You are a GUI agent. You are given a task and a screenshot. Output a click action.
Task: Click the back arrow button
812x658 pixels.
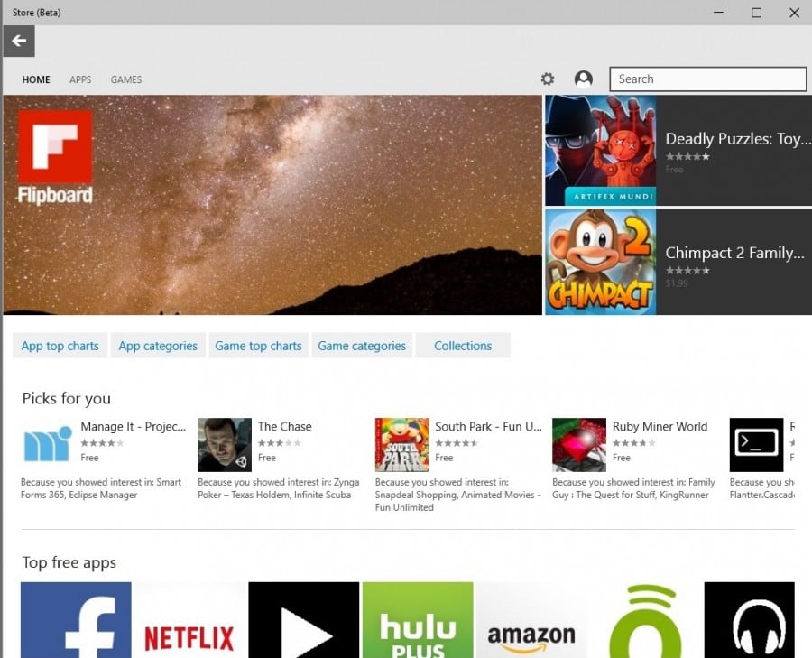pyautogui.click(x=19, y=40)
